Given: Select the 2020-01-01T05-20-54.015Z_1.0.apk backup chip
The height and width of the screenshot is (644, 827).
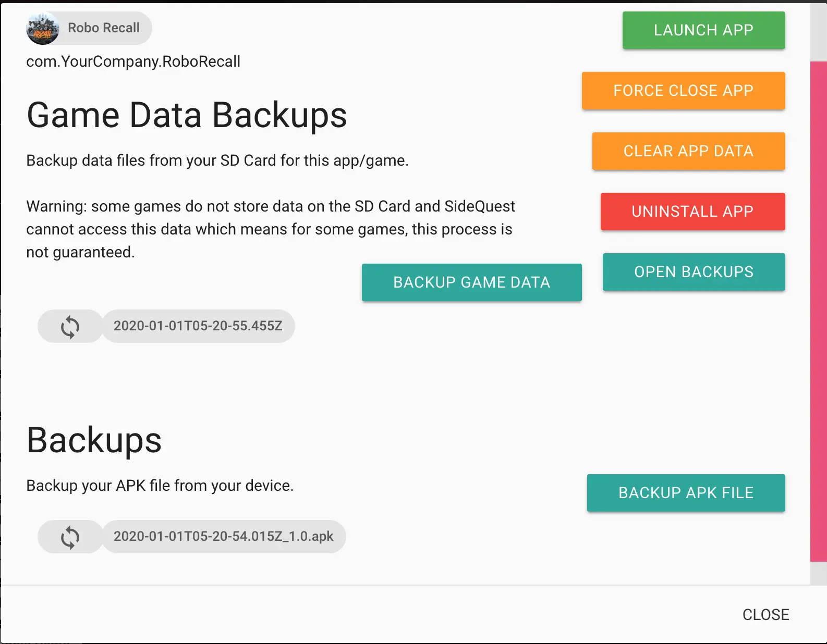Looking at the screenshot, I should [223, 537].
